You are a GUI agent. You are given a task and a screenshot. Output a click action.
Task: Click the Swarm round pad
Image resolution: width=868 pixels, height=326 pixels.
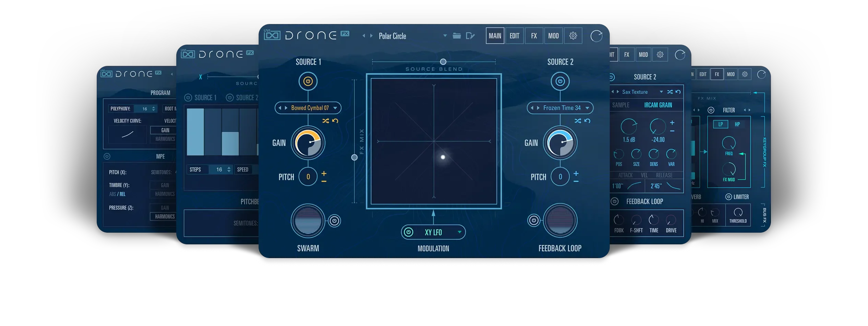[308, 221]
